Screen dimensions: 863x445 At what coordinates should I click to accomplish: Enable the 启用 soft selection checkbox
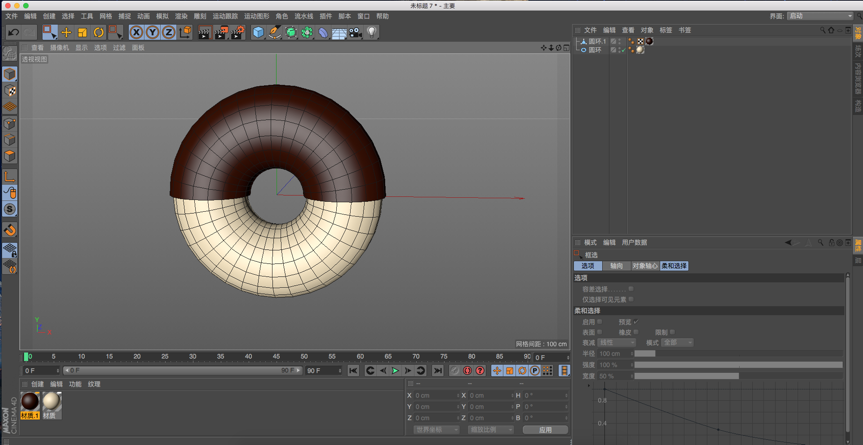point(599,322)
